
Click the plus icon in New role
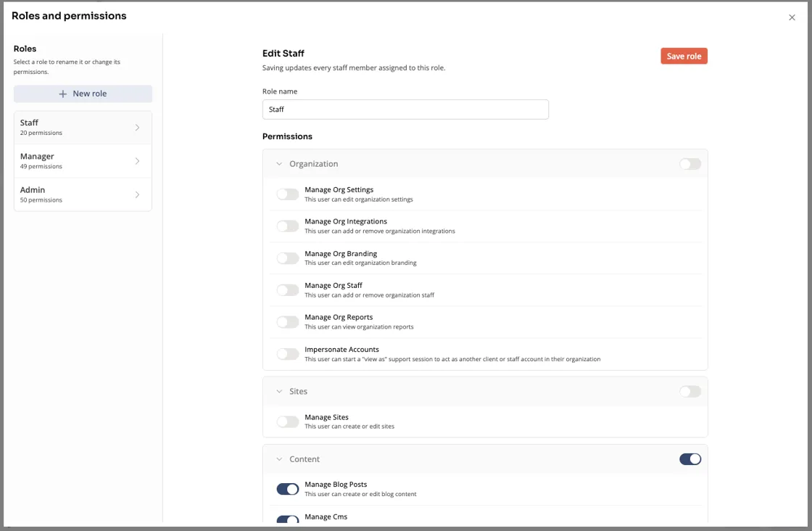pos(62,94)
